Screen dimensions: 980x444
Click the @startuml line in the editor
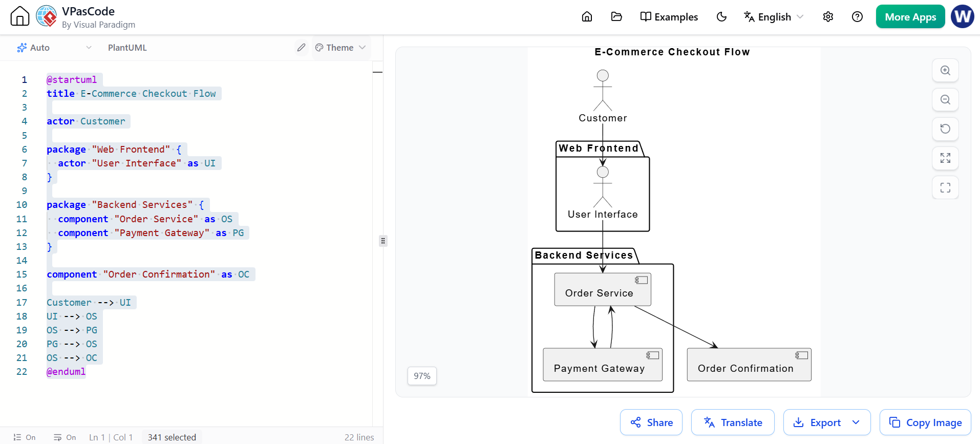pos(72,79)
